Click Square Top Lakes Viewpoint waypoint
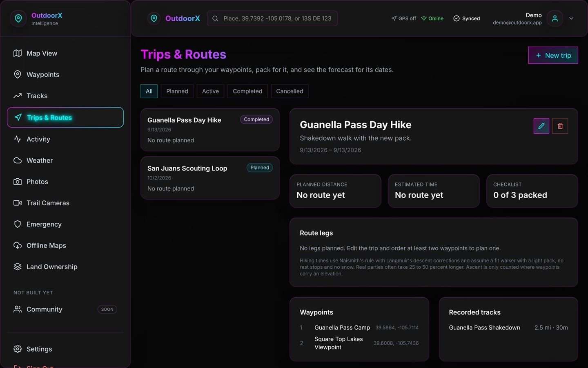 tap(359, 343)
